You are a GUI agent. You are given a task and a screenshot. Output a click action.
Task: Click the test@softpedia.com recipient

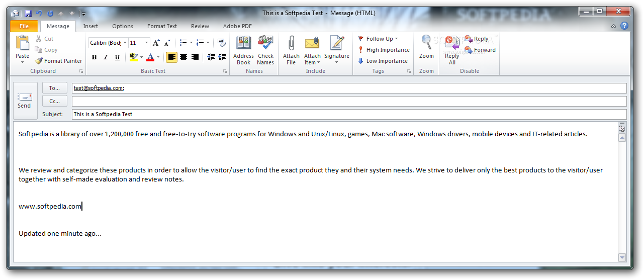[x=98, y=88]
